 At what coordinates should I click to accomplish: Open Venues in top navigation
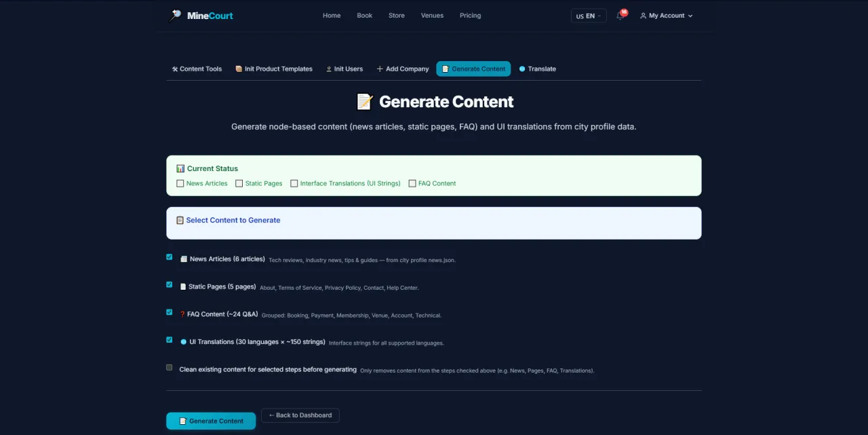pos(432,16)
